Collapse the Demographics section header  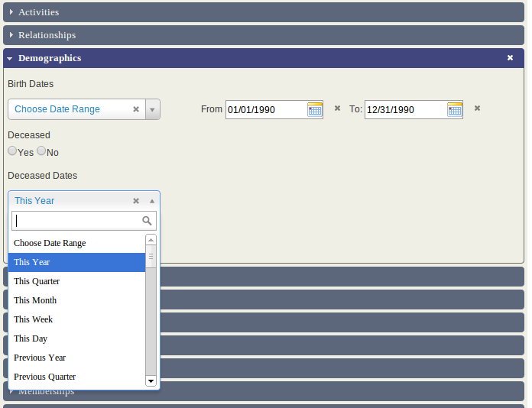pos(50,58)
